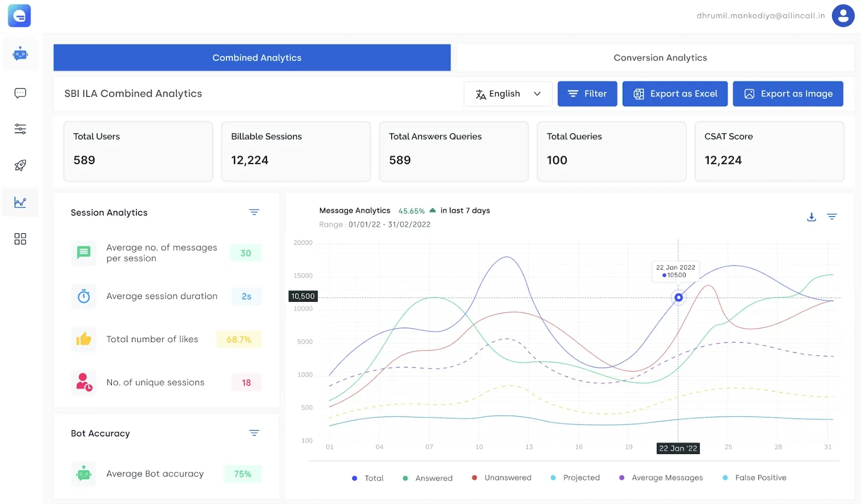Screen dimensions: 861x504
Task: Click the Total Answers Queries card
Action: click(454, 151)
